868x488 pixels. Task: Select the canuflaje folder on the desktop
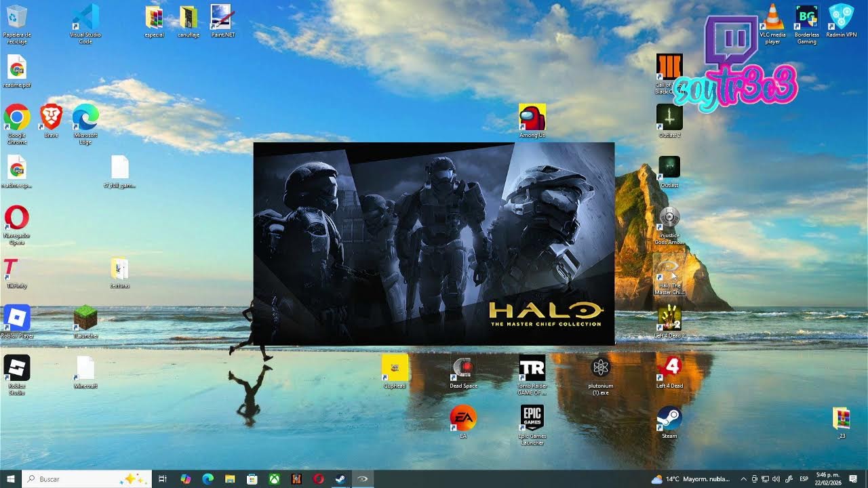point(189,21)
